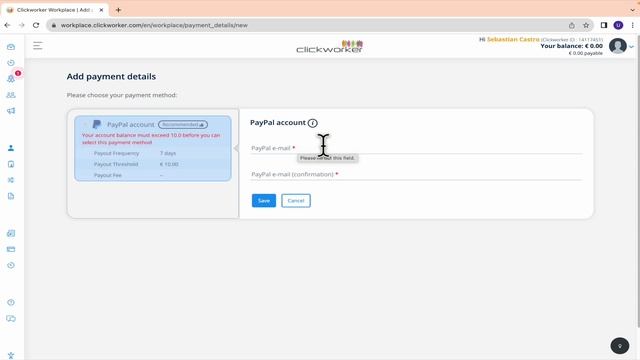Click the 'Add payment details' heading
The width and height of the screenshot is (640, 360).
[x=111, y=76]
